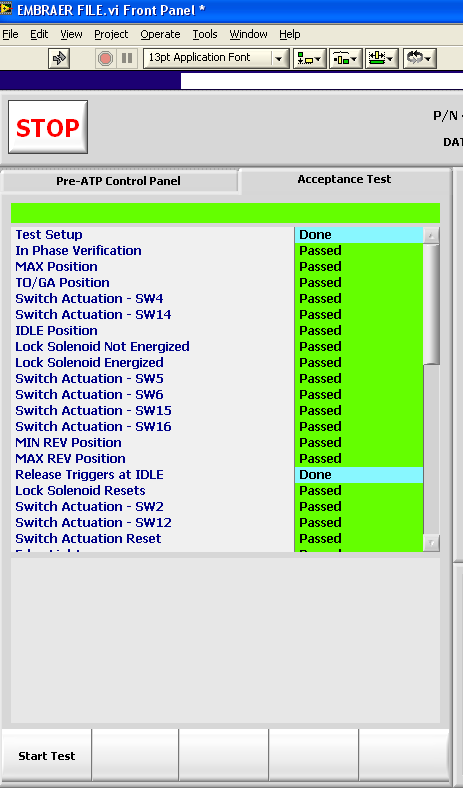Click the test list scroll up arrow
The height and width of the screenshot is (788, 463).
click(x=431, y=235)
